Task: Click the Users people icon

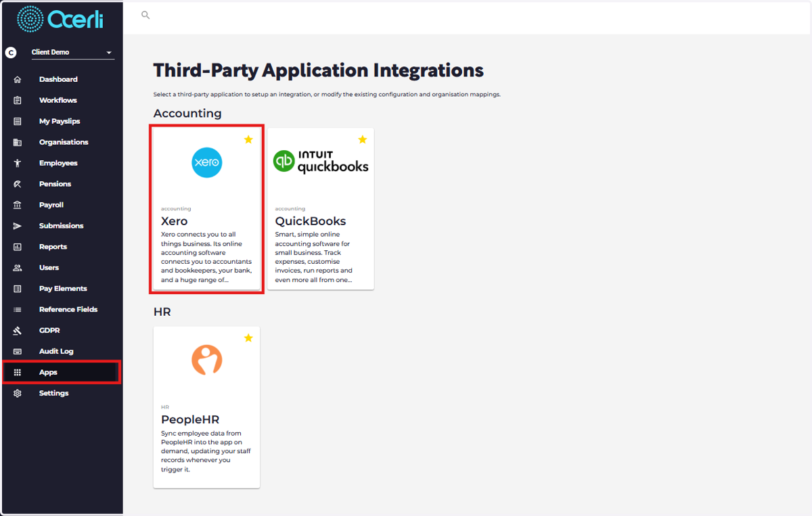Action: pos(18,268)
